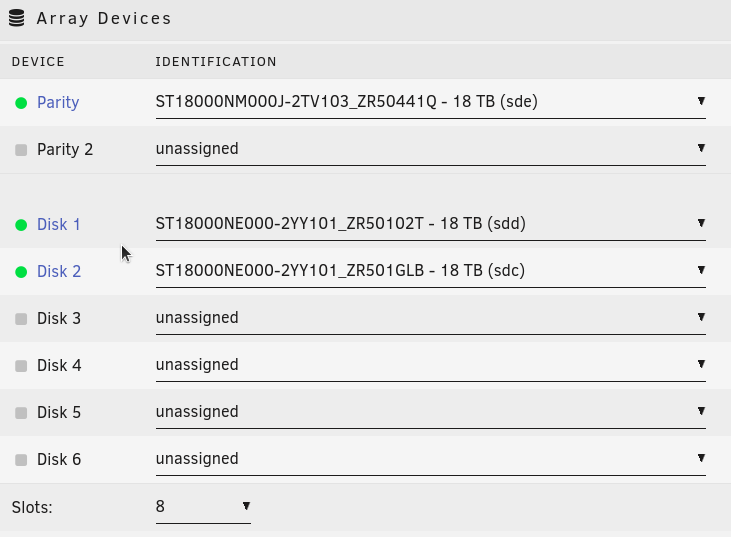Open the Disk 5 unassigned dropdown
The image size is (731, 537).
tap(430, 413)
